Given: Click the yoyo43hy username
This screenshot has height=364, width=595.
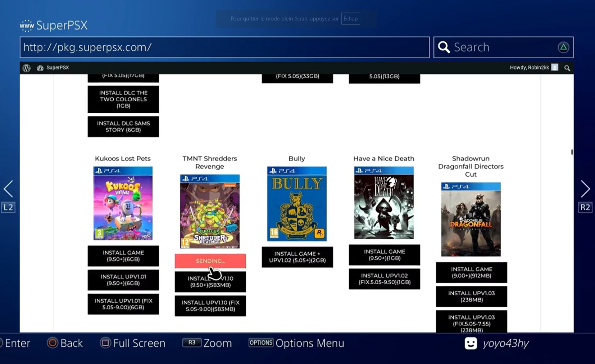Looking at the screenshot, I should pyautogui.click(x=506, y=344).
